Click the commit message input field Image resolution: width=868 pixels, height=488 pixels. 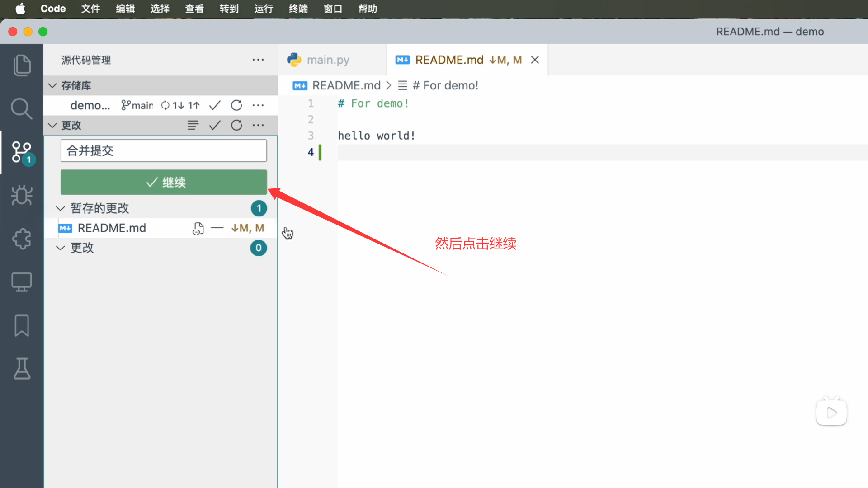164,150
